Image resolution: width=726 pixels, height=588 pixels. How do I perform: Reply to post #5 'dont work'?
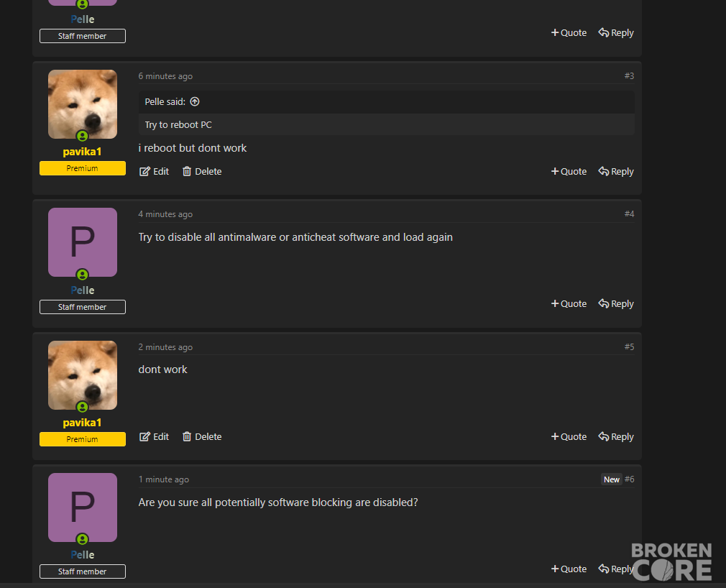pos(616,436)
